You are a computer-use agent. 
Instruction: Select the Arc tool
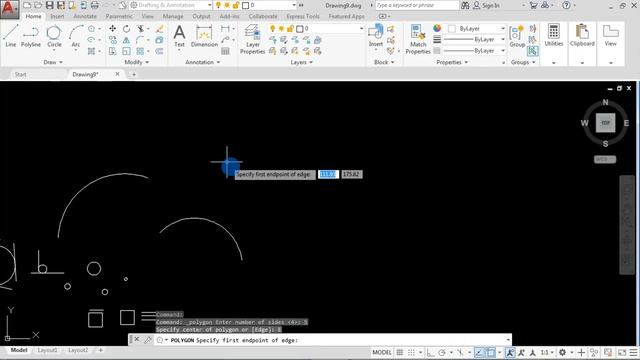coord(76,36)
